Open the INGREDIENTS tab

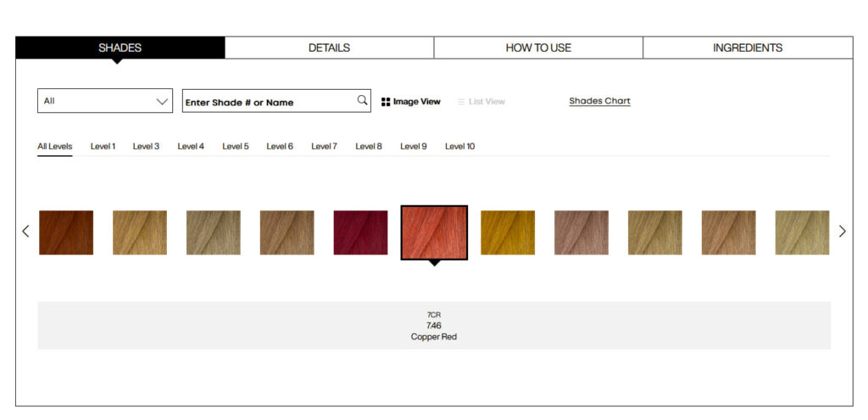[x=748, y=48]
